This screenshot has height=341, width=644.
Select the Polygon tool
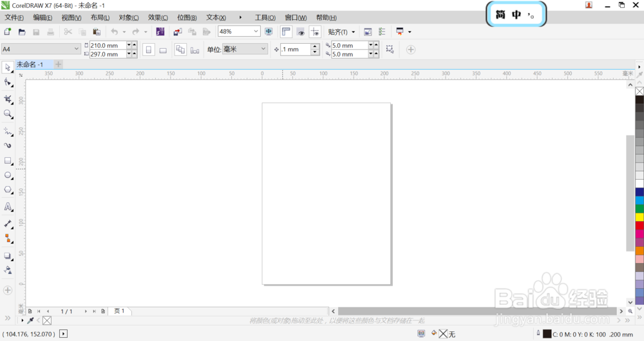(7, 190)
